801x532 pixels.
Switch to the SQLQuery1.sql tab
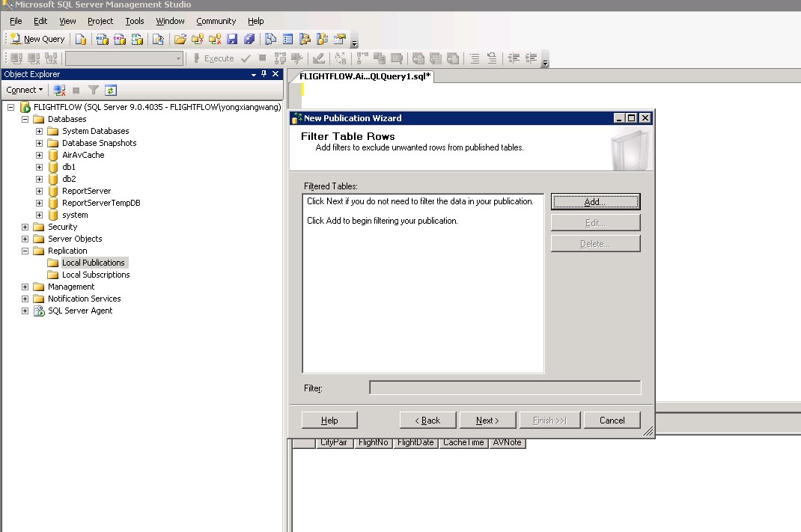(365, 76)
